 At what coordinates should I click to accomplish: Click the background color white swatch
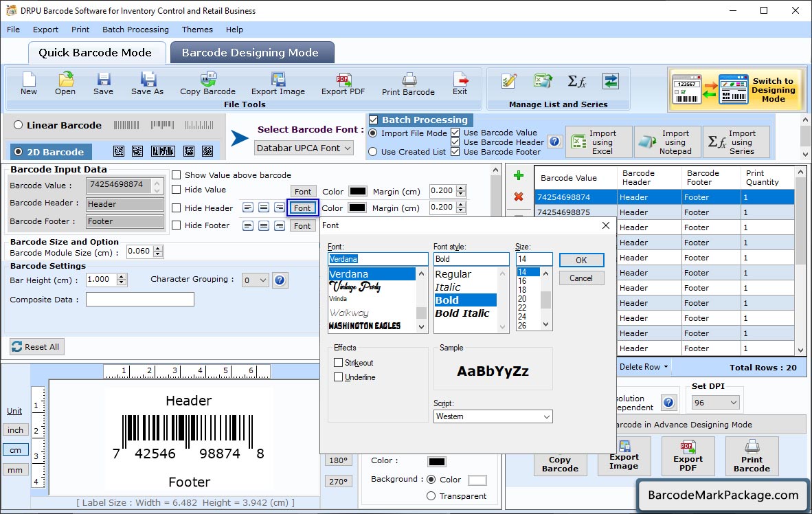(x=477, y=480)
